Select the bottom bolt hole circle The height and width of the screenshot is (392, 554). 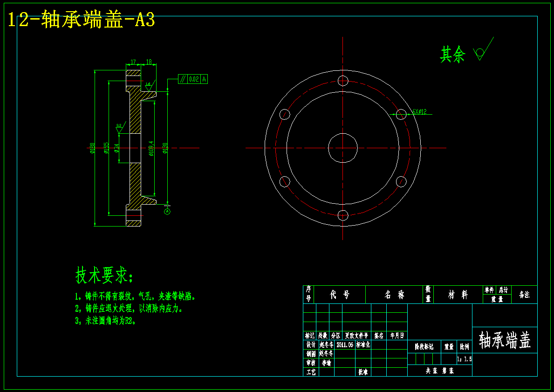[343, 215]
